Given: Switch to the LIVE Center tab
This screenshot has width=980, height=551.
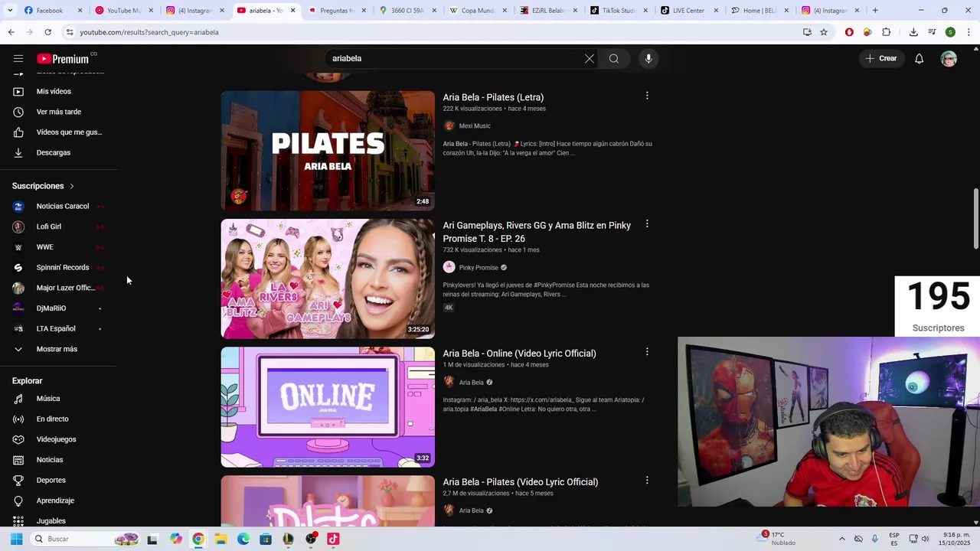Looking at the screenshot, I should [688, 11].
